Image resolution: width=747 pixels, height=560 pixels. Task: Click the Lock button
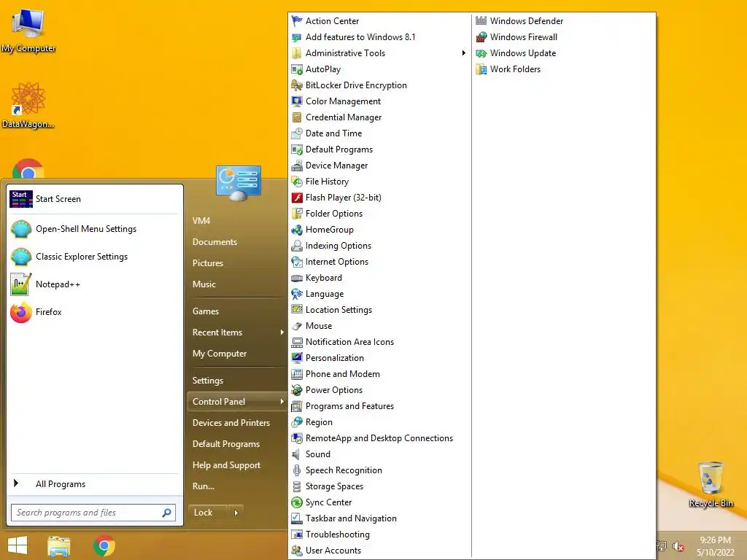coord(208,513)
